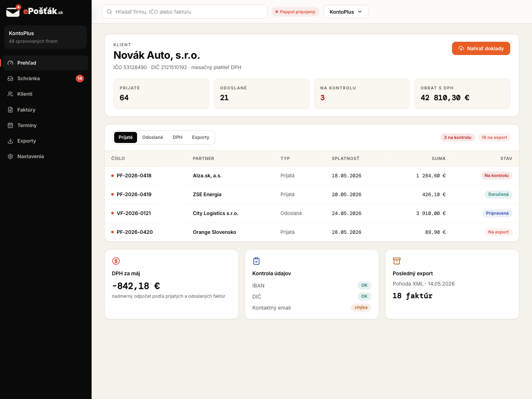Image resolution: width=532 pixels, height=399 pixels.
Task: Click the chýba badge for Kontaktný email
Action: click(361, 307)
